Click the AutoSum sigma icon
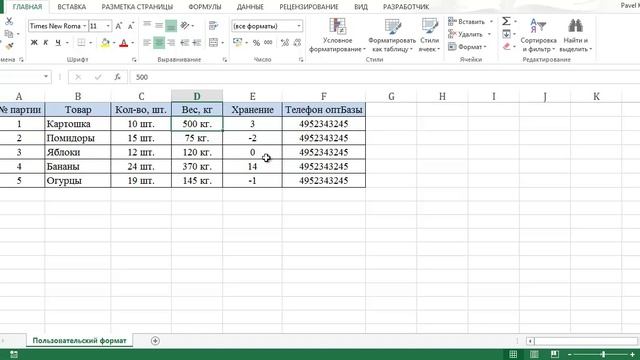The height and width of the screenshot is (360, 640). 506,21
